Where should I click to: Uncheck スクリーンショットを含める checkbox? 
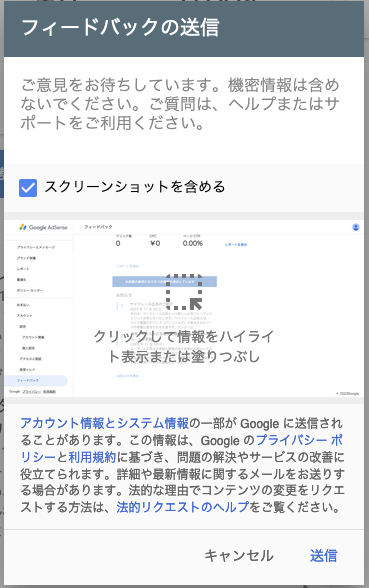tap(28, 188)
